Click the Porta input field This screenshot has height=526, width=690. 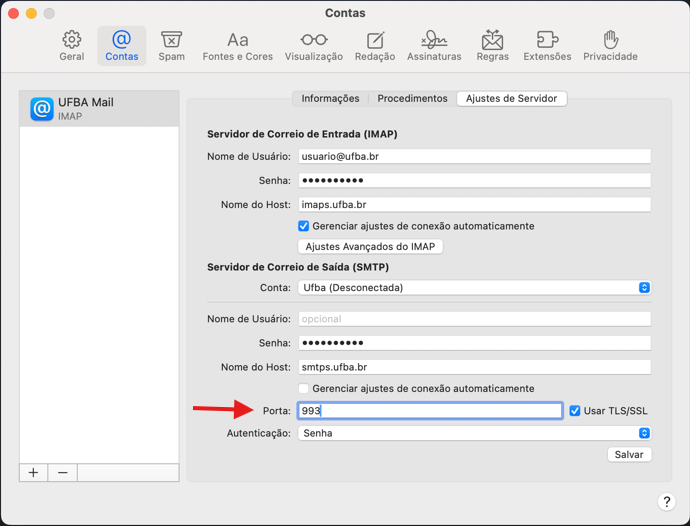pyautogui.click(x=430, y=411)
